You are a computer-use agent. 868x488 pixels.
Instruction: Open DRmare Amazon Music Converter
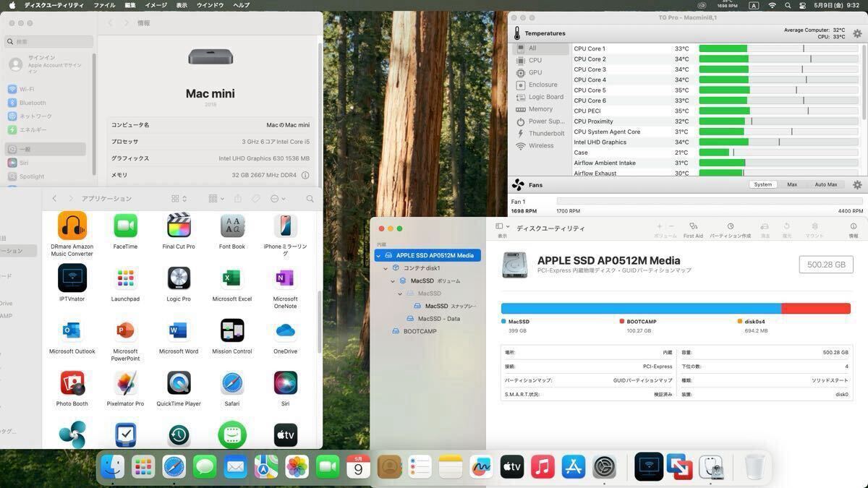click(x=72, y=226)
